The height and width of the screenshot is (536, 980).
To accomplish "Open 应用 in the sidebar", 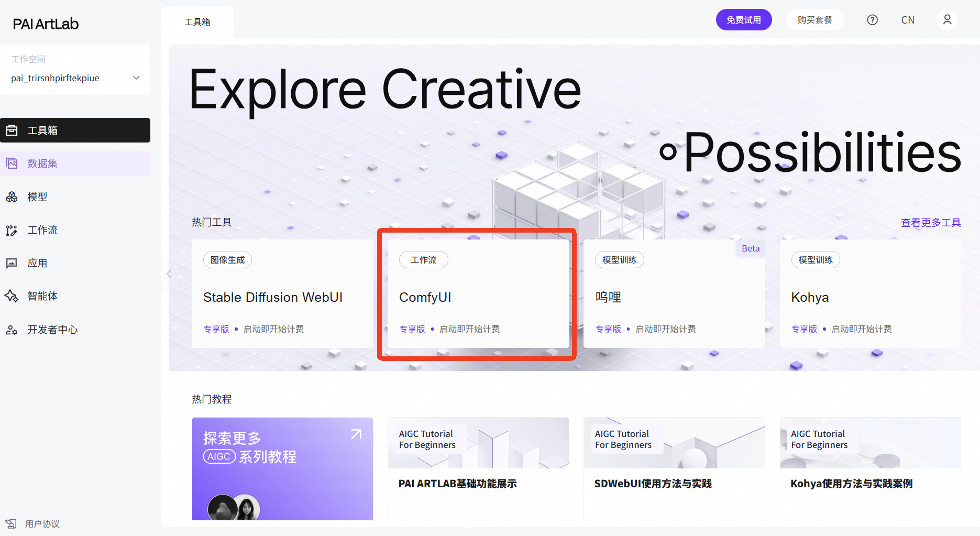I will 75,263.
